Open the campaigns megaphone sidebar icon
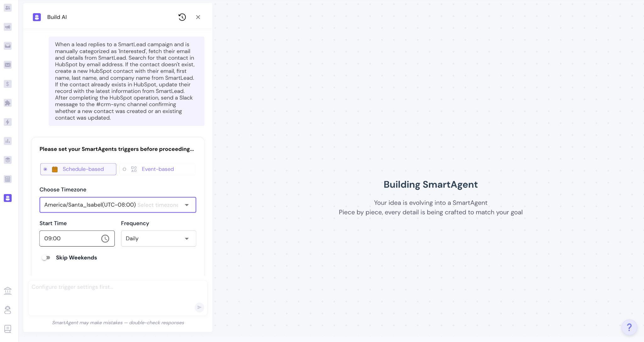The image size is (644, 342). tap(8, 27)
